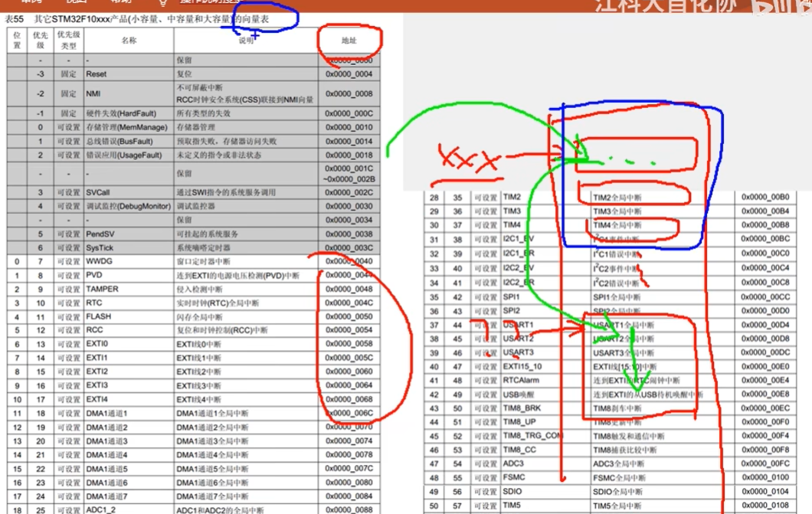The image size is (812, 514).
Task: Click address 0x0000_00C4
Action: coord(765,268)
